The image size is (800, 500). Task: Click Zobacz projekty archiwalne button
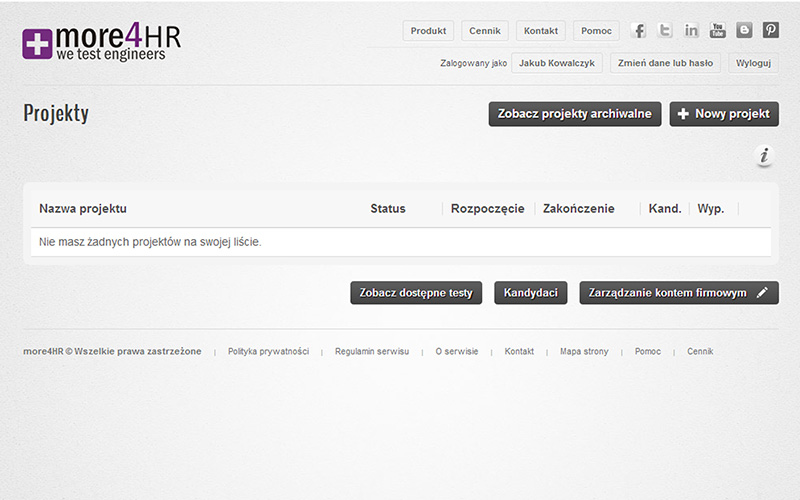pyautogui.click(x=575, y=114)
